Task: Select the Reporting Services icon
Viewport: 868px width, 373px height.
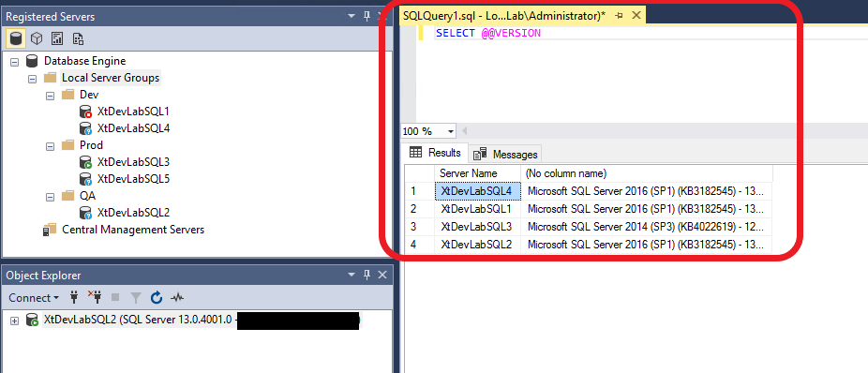Action: [x=57, y=38]
